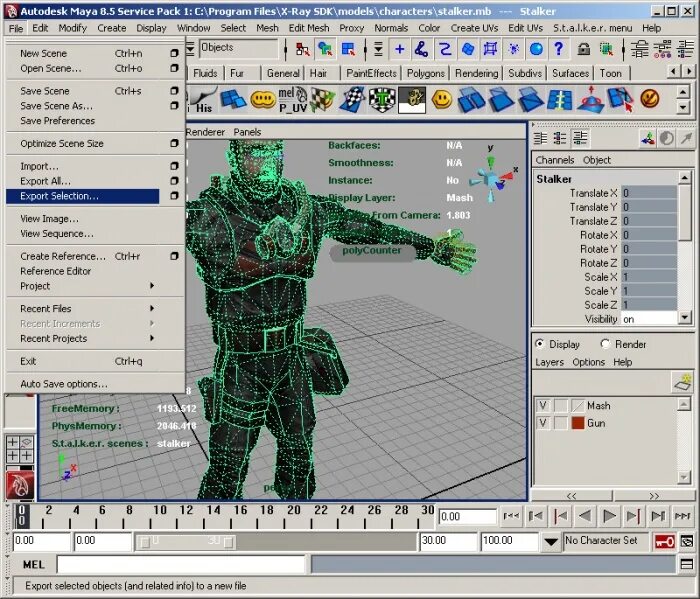This screenshot has width=700, height=599.
Task: Choose Export Selection menu entry
Action: pyautogui.click(x=83, y=196)
